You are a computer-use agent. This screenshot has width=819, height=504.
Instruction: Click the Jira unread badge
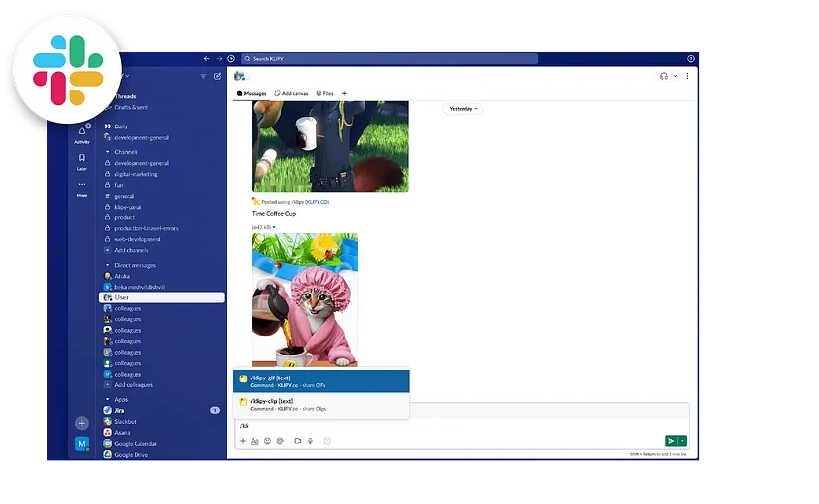click(215, 410)
